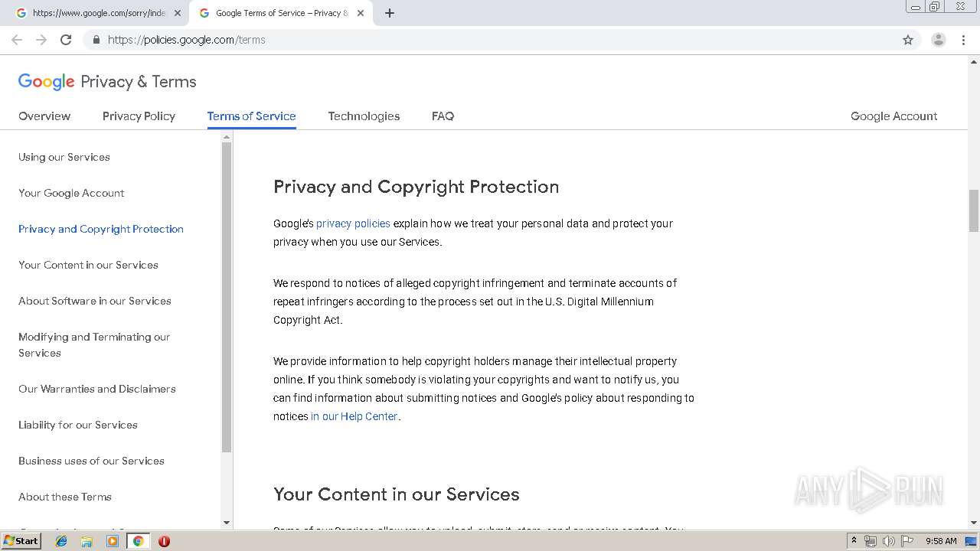
Task: Click the Google logo in the header
Action: (x=46, y=82)
